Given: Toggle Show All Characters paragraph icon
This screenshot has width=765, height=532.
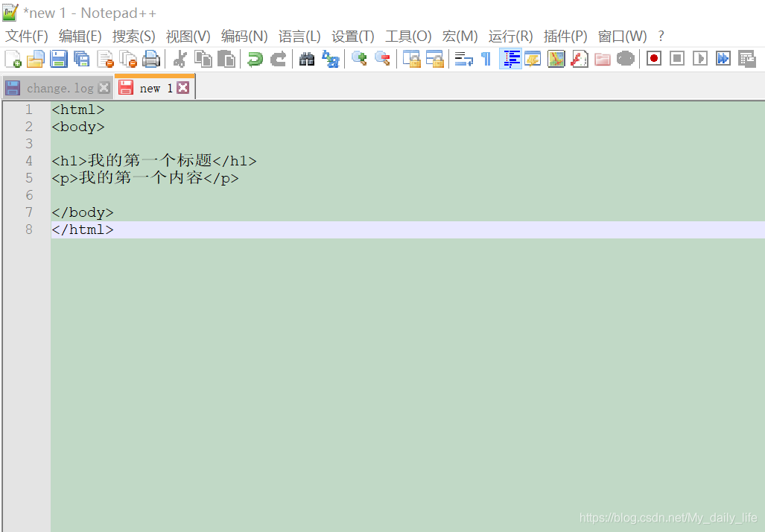Looking at the screenshot, I should tap(485, 58).
